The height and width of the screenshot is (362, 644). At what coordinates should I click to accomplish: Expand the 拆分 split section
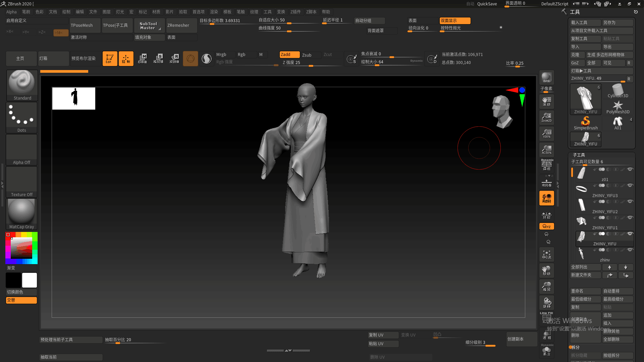[x=575, y=347]
